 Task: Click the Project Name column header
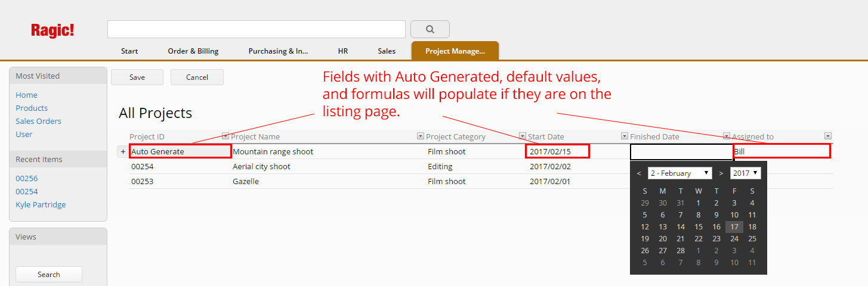tap(255, 136)
